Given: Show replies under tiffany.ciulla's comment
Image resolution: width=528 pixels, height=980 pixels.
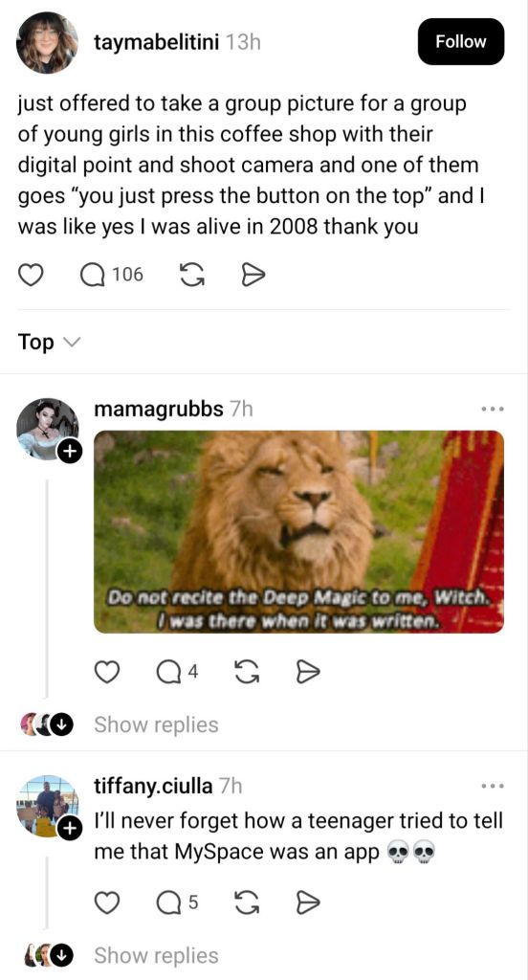Looking at the screenshot, I should tap(156, 956).
